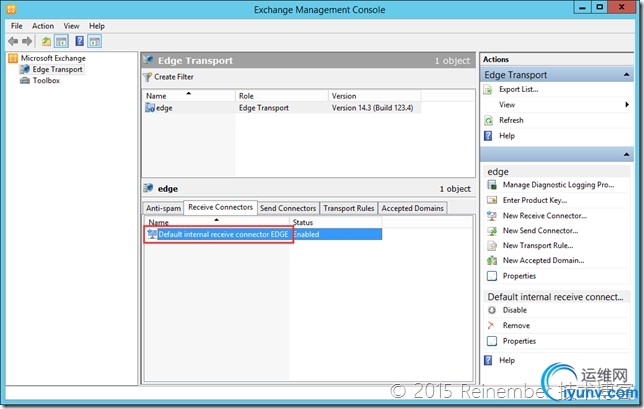
Task: Maximize the Exchange Management Console window
Action: (x=600, y=7)
